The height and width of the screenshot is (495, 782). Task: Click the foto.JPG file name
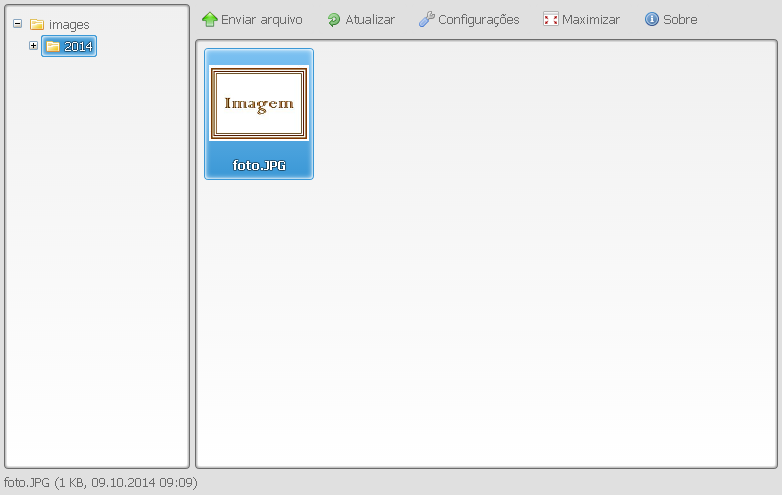coord(259,165)
